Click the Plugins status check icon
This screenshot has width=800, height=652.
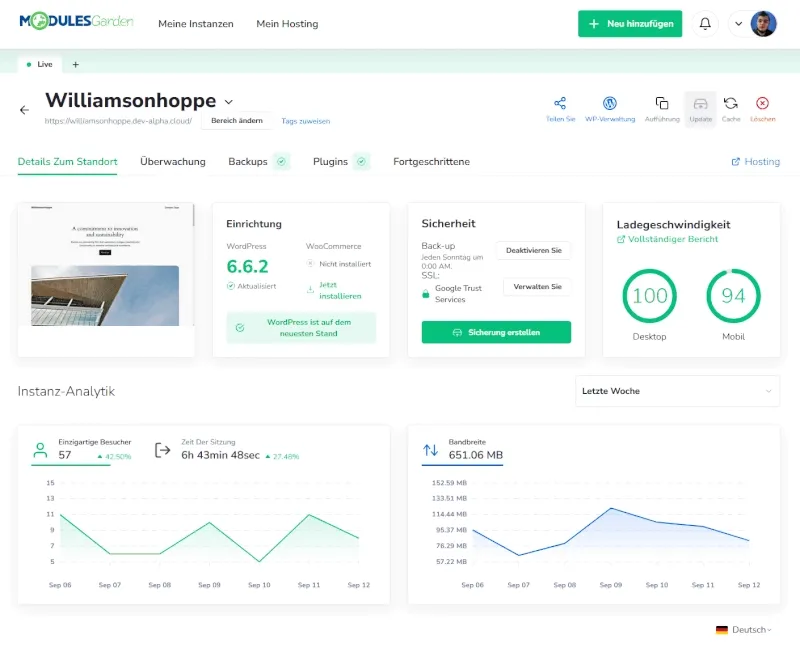click(361, 162)
